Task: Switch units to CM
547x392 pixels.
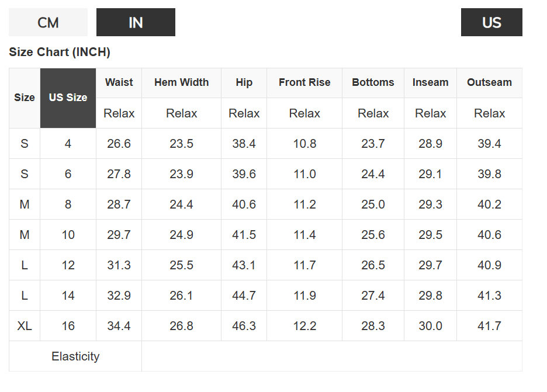Action: tap(48, 22)
